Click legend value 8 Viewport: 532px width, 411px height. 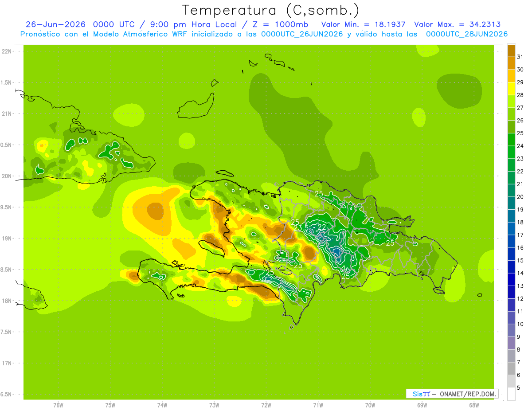pos(519,350)
